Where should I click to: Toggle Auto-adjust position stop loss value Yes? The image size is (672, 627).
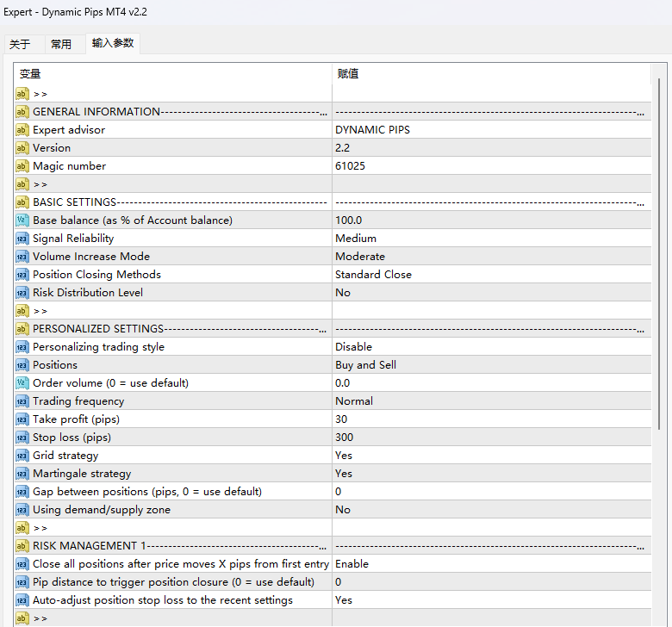(344, 600)
